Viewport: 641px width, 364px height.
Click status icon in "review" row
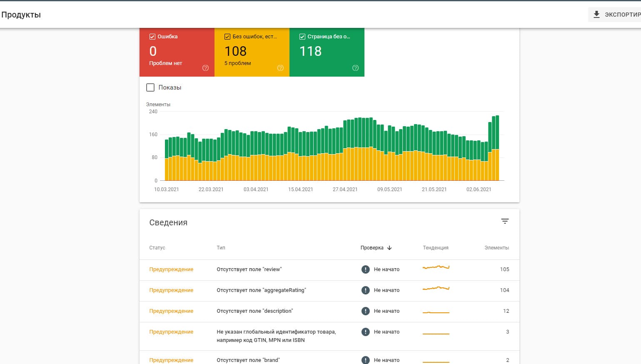(365, 269)
